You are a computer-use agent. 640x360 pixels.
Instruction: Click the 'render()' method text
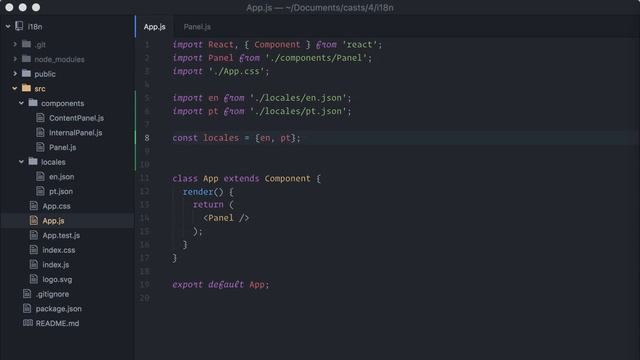[203, 192]
